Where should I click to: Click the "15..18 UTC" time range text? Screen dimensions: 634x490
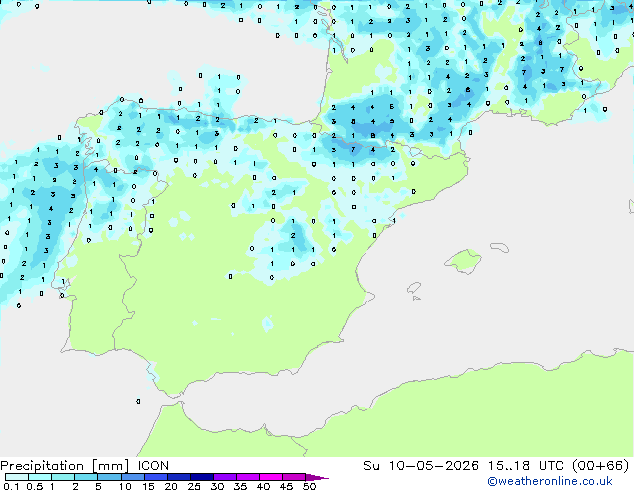pos(526,466)
